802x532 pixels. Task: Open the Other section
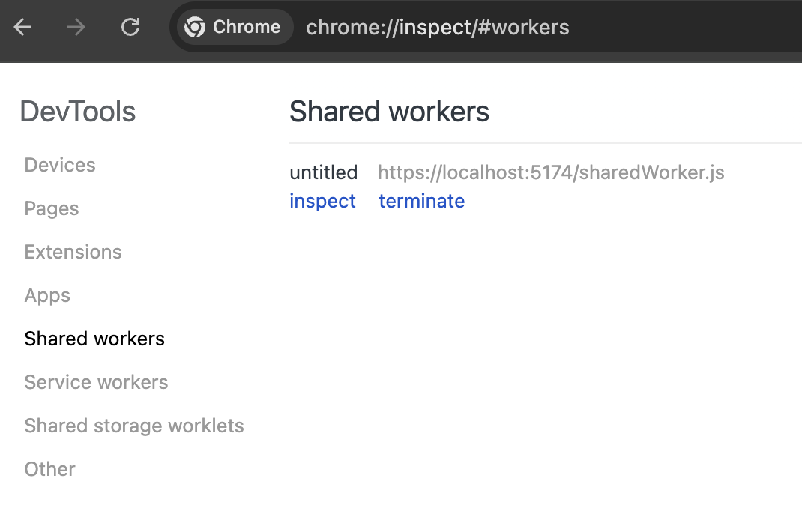[49, 469]
